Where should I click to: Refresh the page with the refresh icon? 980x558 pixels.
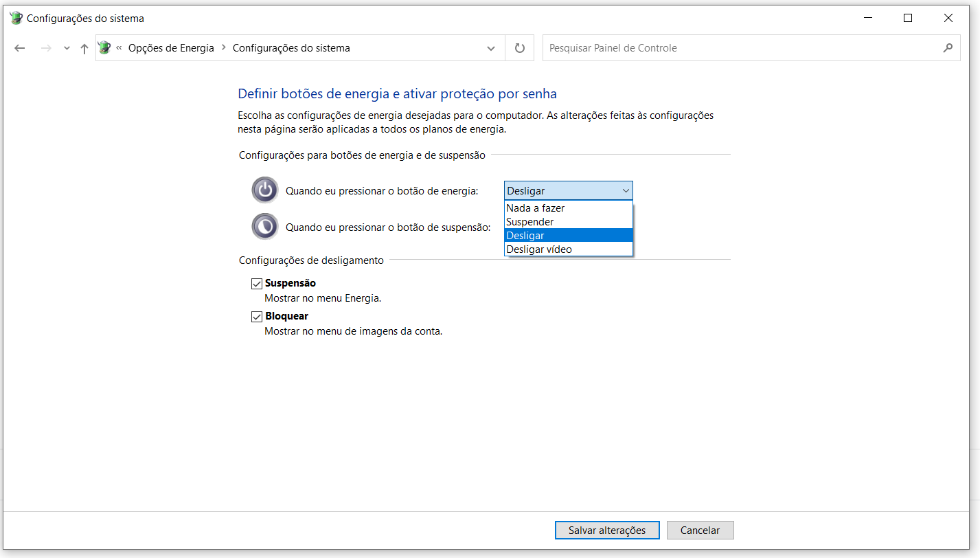(x=520, y=48)
